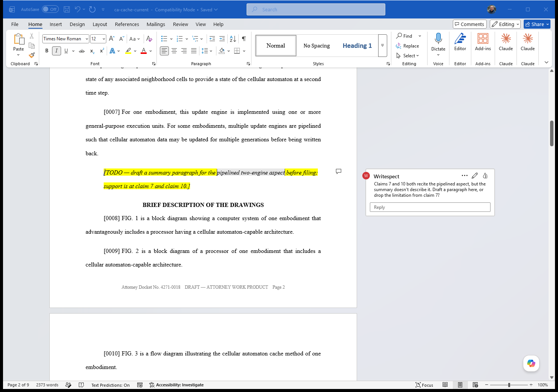
Task: Toggle Bold formatting
Action: (47, 51)
